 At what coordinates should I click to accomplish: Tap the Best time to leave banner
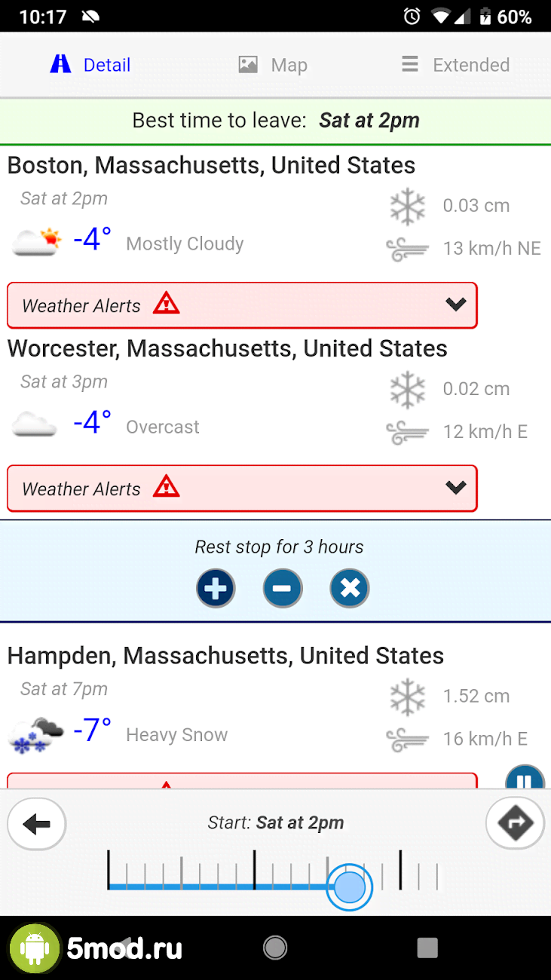[x=276, y=121]
